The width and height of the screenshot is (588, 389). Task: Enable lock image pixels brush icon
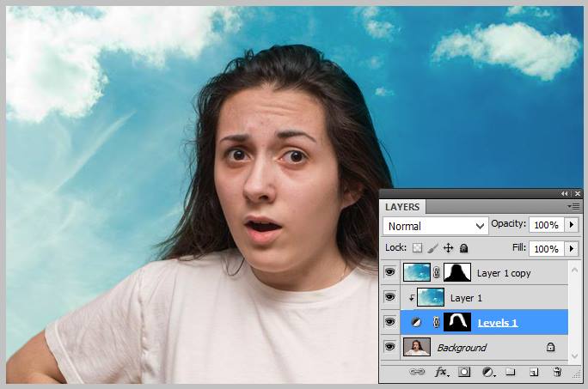point(433,248)
